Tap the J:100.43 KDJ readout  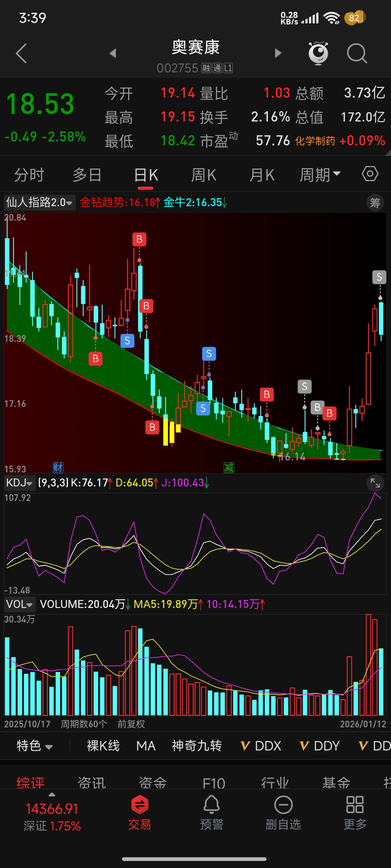tap(185, 482)
